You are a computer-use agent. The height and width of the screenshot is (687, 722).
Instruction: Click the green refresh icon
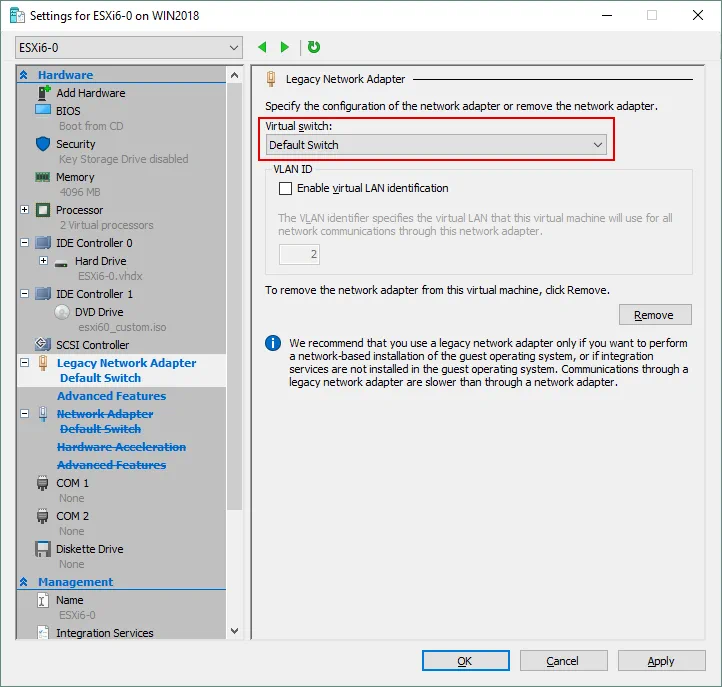click(x=314, y=47)
